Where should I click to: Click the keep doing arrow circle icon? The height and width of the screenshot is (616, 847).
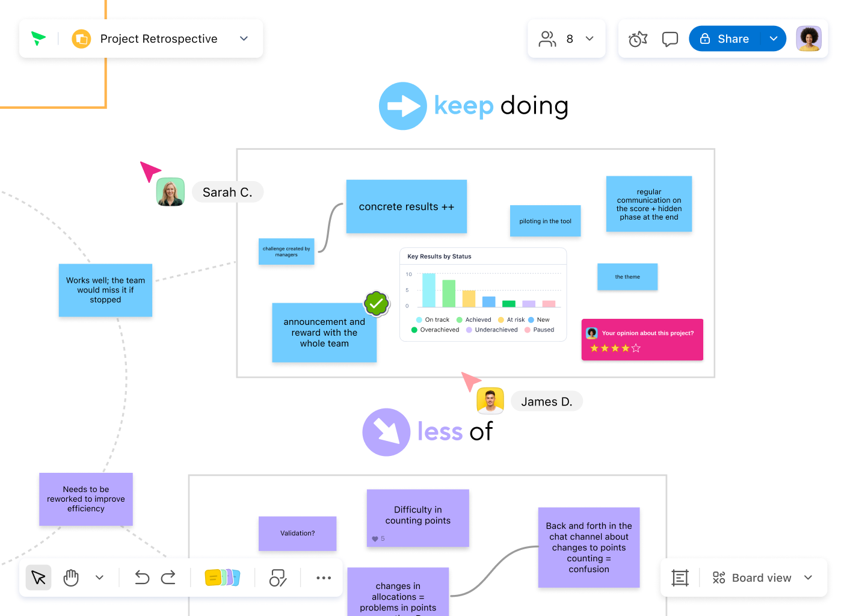pos(403,106)
